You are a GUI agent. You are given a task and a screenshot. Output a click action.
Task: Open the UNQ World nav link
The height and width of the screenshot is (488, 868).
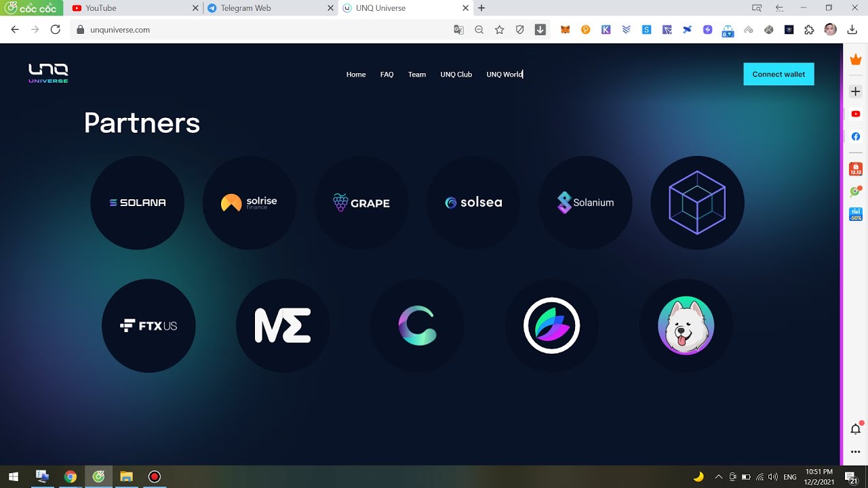(x=505, y=75)
